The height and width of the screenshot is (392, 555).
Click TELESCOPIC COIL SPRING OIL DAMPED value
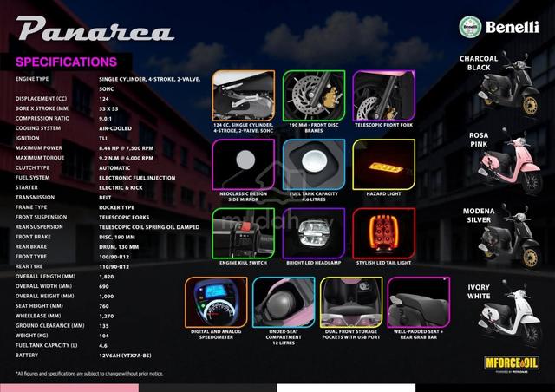click(149, 227)
